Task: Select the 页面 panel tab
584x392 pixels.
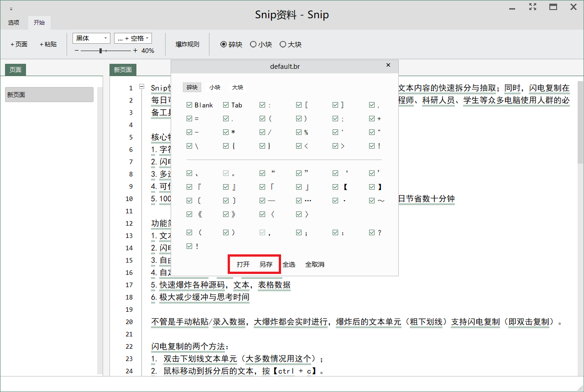Action: point(16,70)
